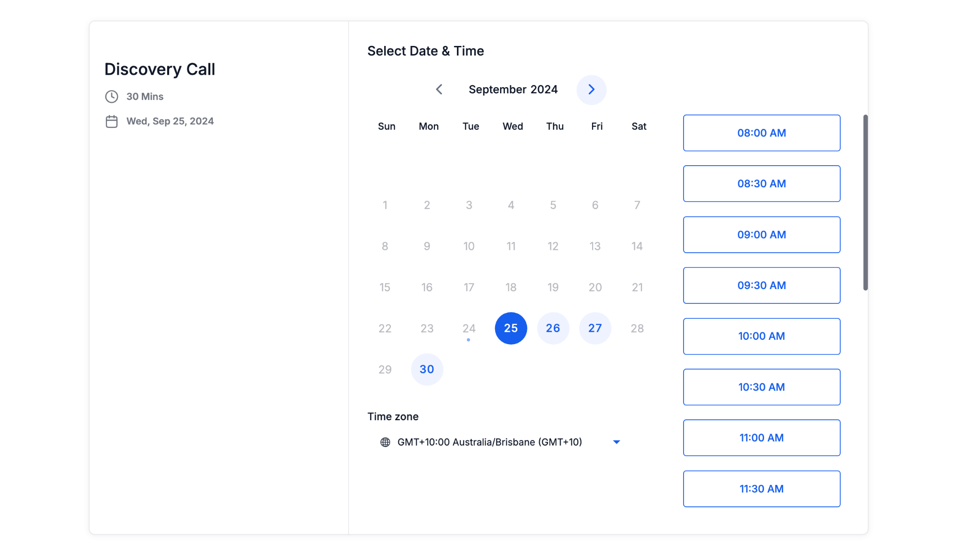Screen dimensions: 958x560
Task: Select September 30 on the calendar
Action: tap(427, 370)
